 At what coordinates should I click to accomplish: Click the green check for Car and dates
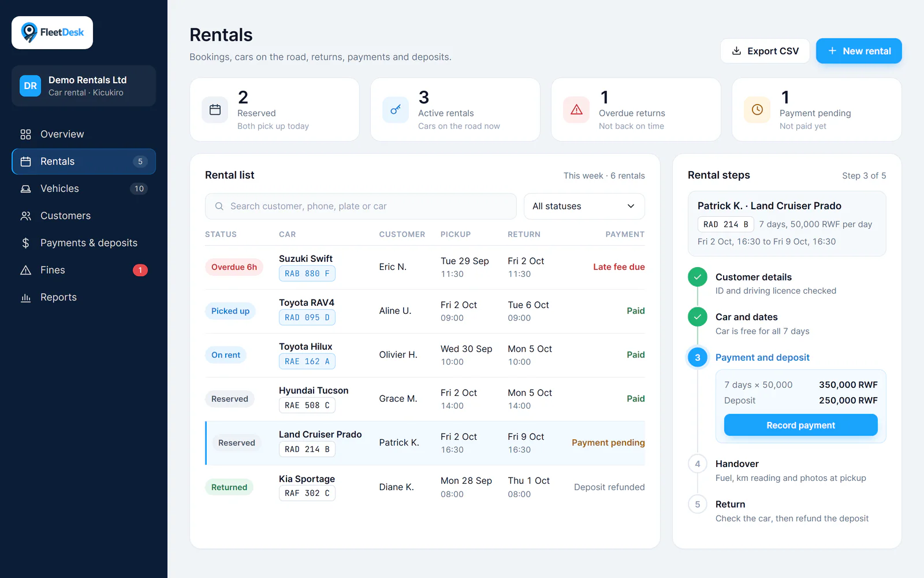[698, 317]
